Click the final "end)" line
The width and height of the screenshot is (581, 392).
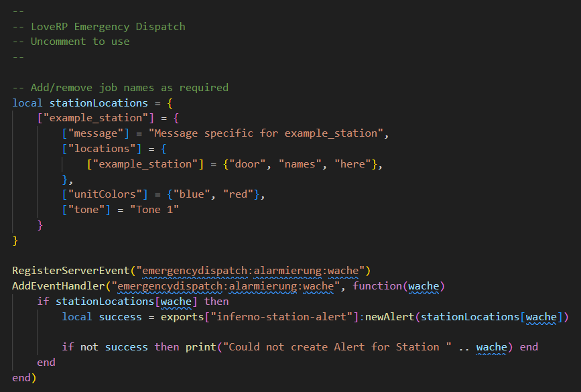click(x=24, y=378)
